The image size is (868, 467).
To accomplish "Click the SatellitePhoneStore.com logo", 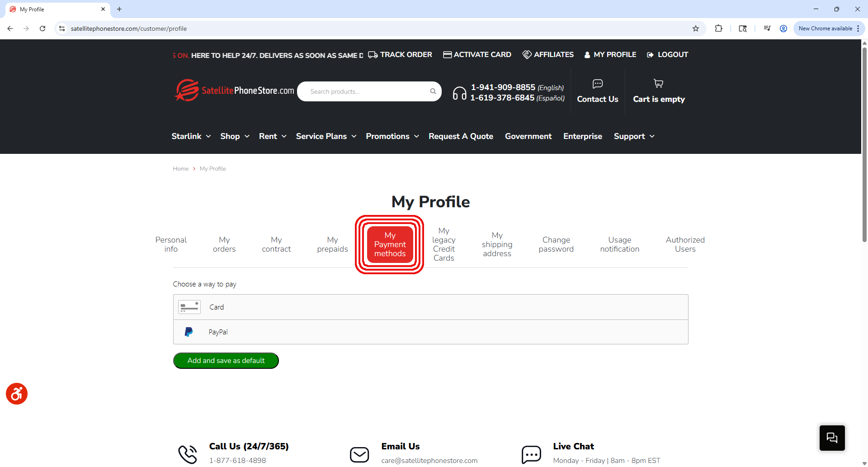I will tap(234, 91).
